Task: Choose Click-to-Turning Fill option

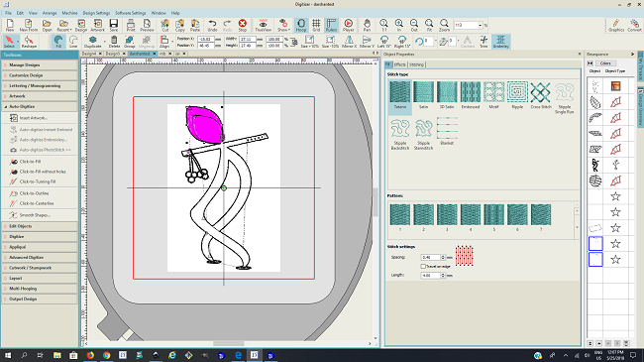Action: 37,181
